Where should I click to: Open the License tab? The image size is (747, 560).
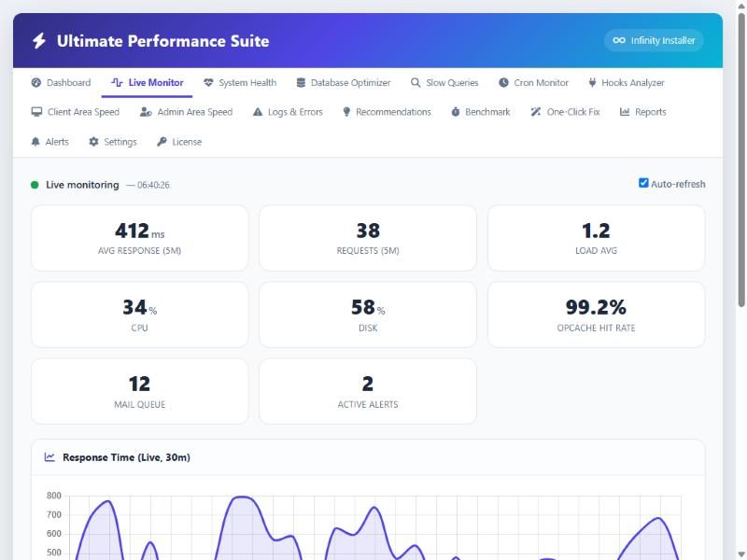179,142
